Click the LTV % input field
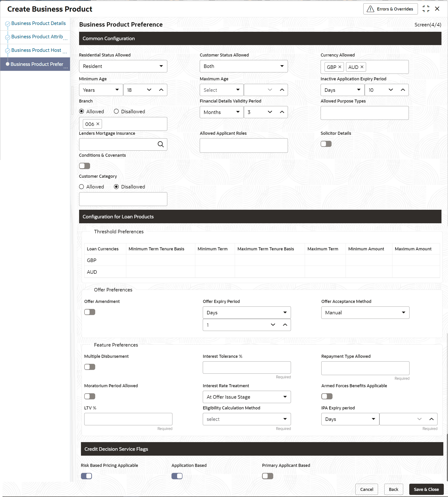Screen dimensions: 448x497 tap(128, 419)
